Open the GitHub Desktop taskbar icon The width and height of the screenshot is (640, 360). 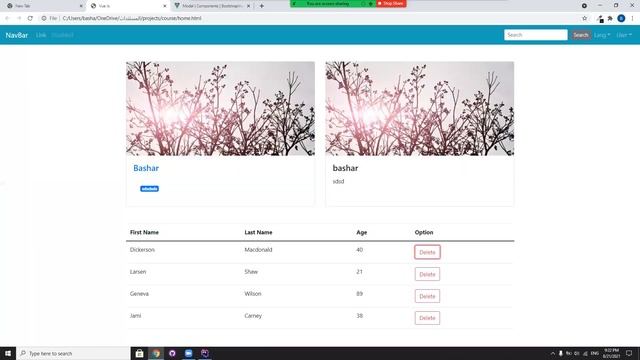point(172,353)
